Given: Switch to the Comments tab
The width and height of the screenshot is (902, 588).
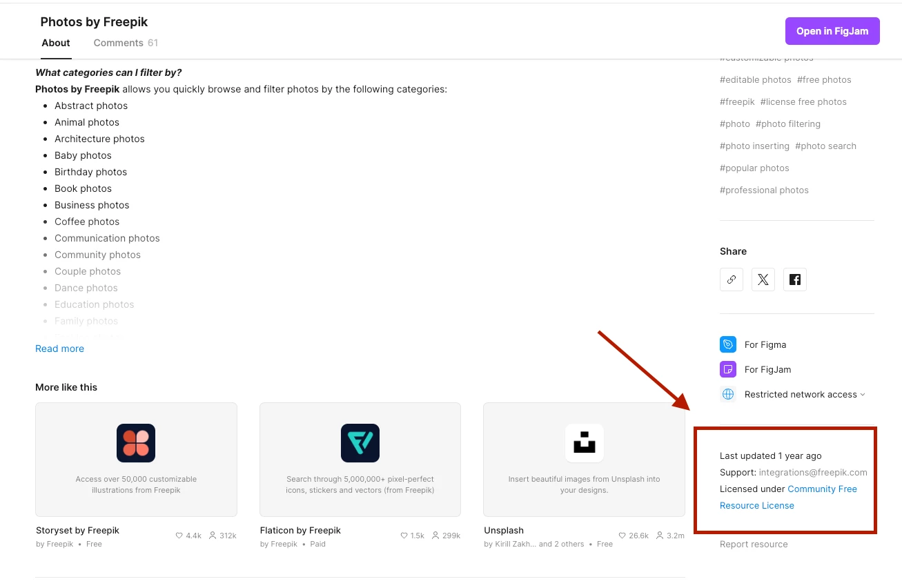Looking at the screenshot, I should tap(126, 43).
